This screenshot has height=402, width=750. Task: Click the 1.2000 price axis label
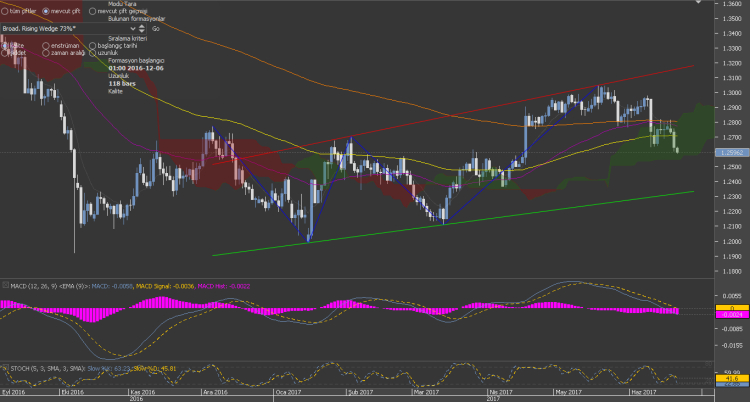click(x=733, y=242)
